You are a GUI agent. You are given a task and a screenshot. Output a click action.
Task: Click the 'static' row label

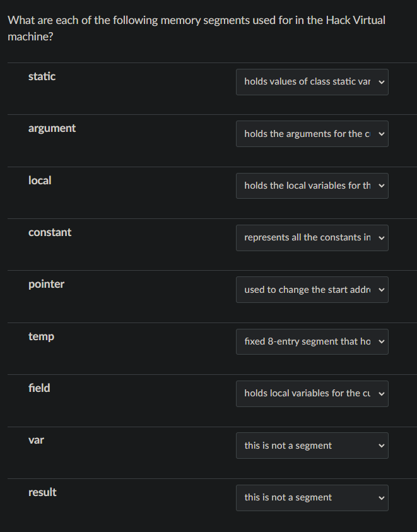42,76
